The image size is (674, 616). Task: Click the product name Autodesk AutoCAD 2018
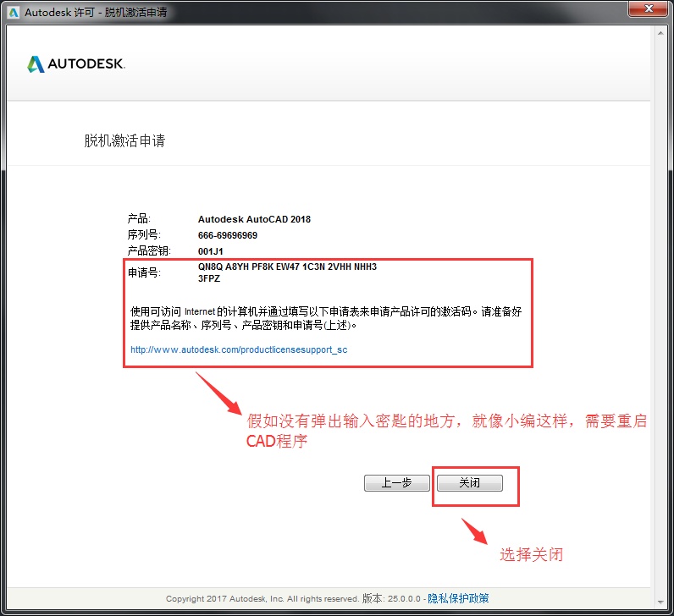click(x=254, y=219)
